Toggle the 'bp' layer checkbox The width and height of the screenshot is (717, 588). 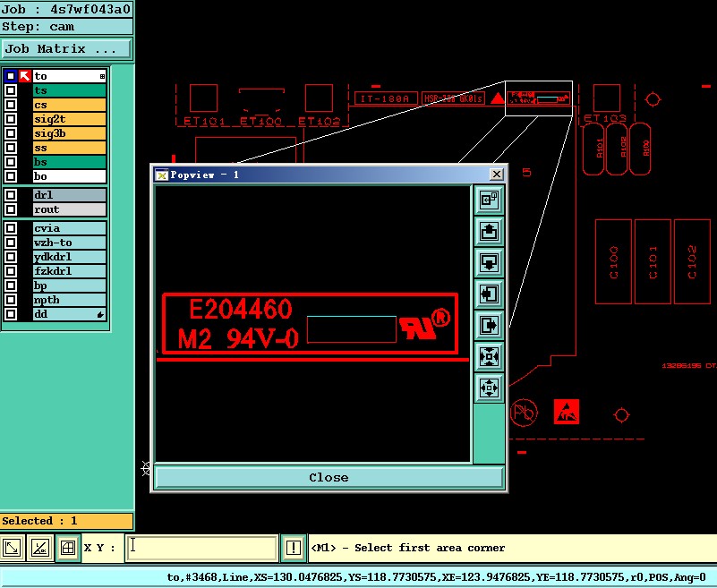point(11,285)
